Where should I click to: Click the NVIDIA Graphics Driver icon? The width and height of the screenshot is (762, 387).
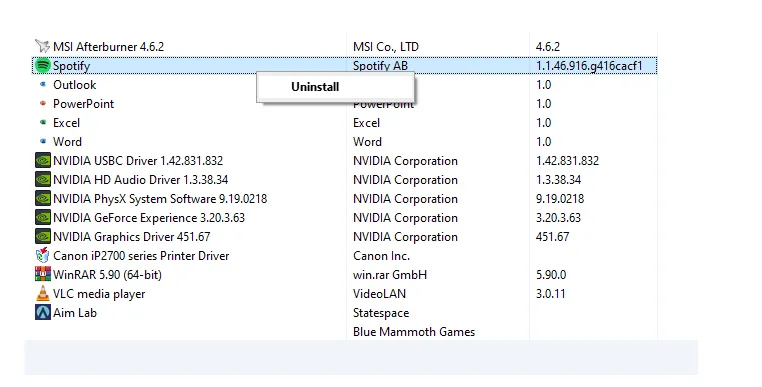[x=43, y=236]
